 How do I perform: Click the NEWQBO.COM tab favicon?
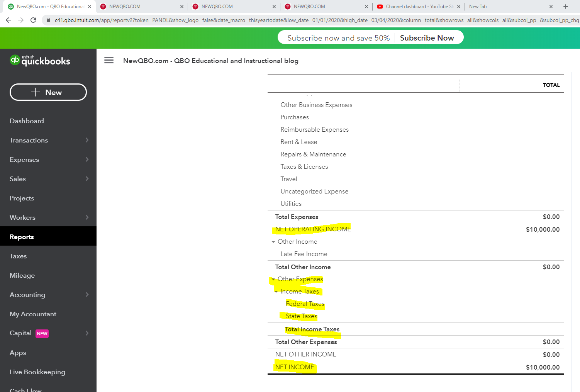click(103, 7)
